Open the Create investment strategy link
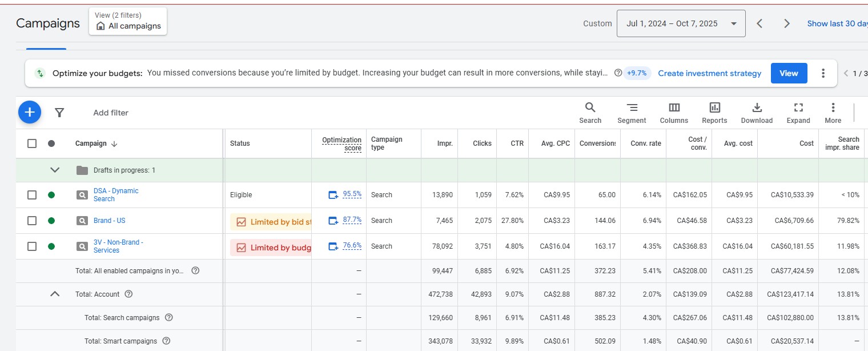The image size is (868, 351). (x=710, y=73)
